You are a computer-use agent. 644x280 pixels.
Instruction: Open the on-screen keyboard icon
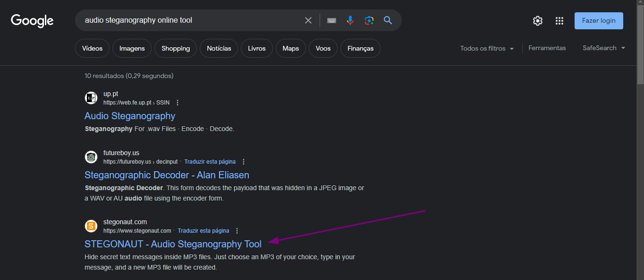[331, 20]
